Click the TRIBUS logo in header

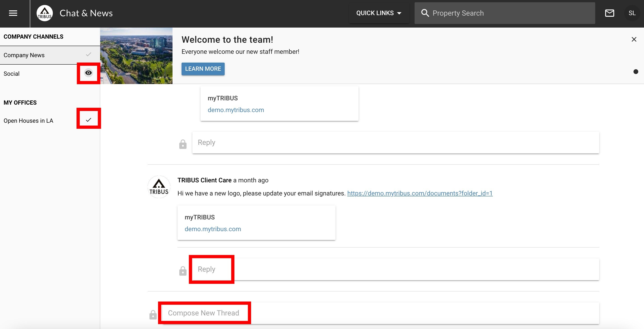pyautogui.click(x=44, y=13)
